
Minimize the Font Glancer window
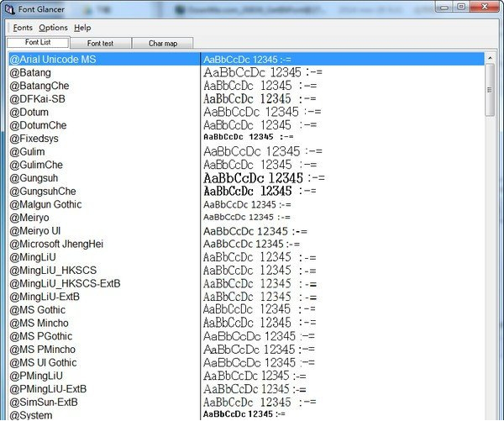tap(444, 7)
